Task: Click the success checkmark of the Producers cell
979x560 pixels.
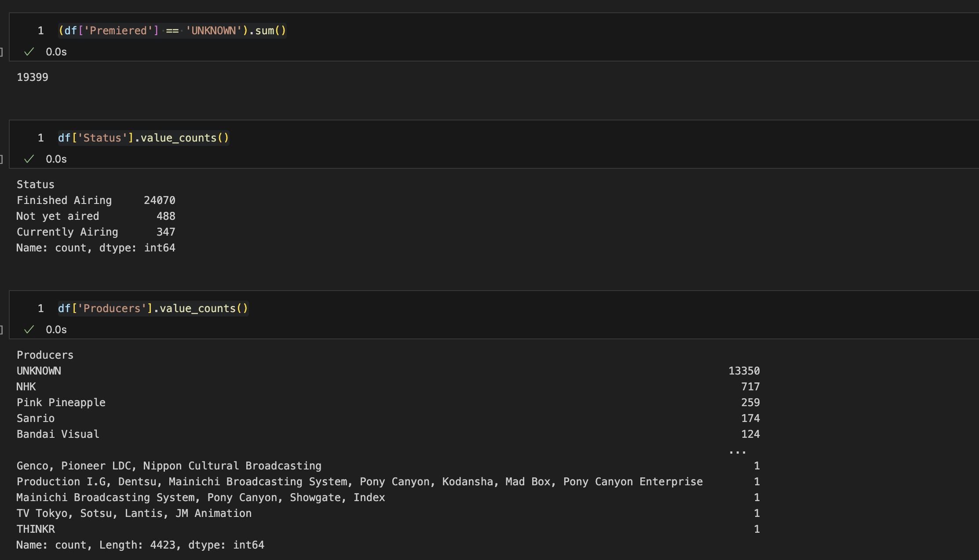Action: point(29,330)
